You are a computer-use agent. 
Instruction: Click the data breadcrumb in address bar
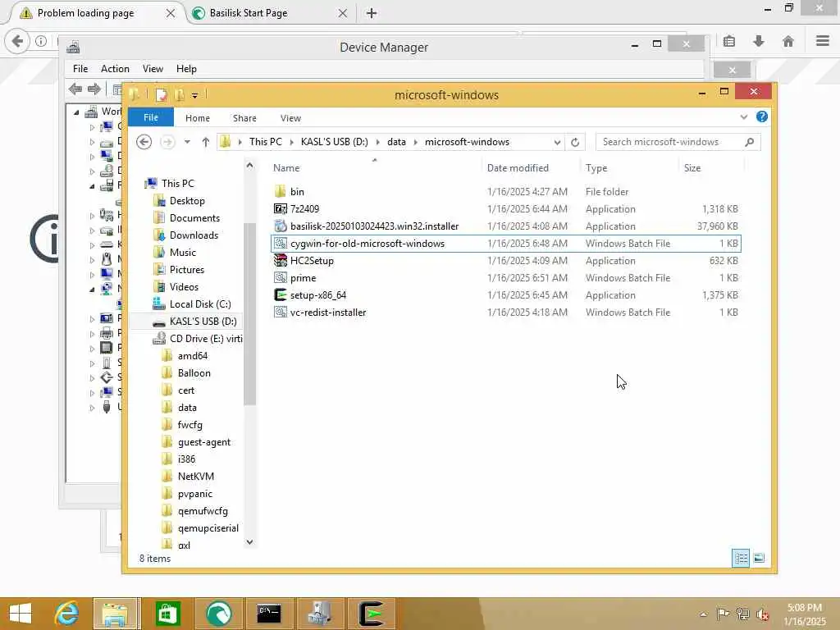click(396, 142)
